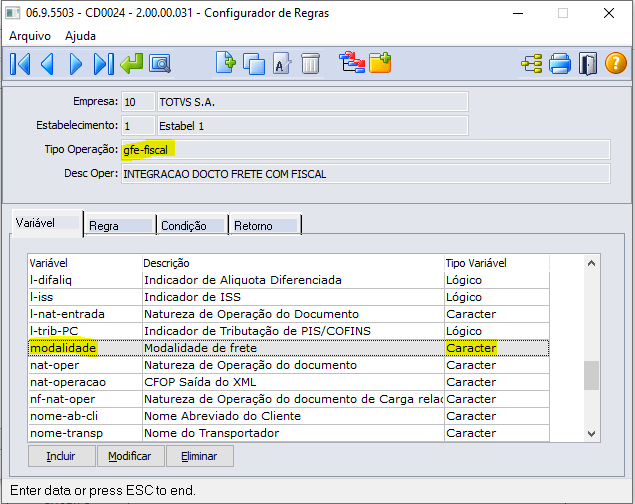
Task: Select the l-trib-PC variable row
Action: click(x=289, y=331)
